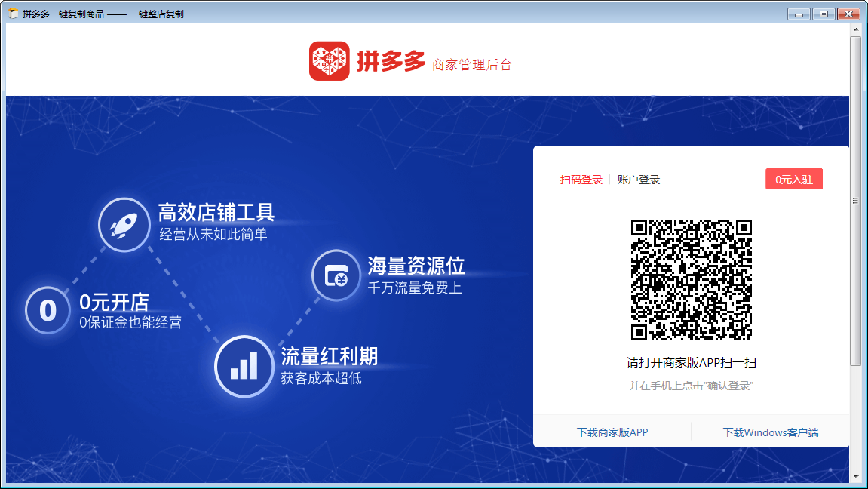The width and height of the screenshot is (868, 489).
Task: Click the 高效店铺工具 heading
Action: click(216, 212)
